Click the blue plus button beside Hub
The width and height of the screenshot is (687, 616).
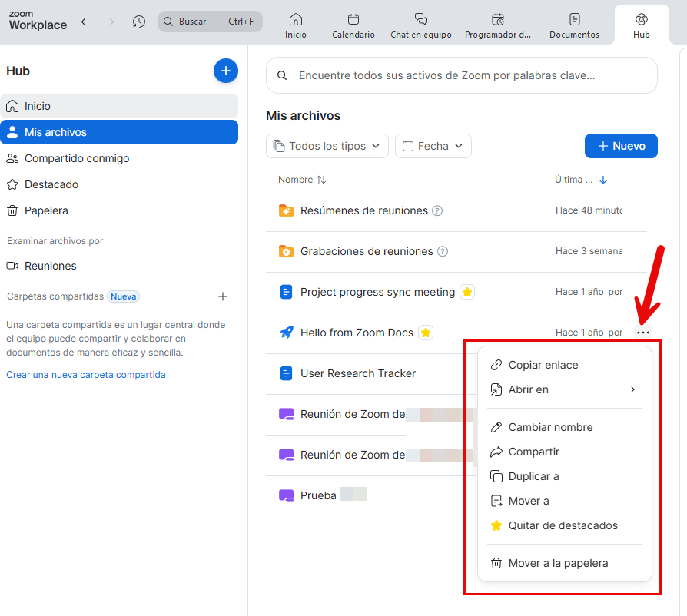[x=225, y=71]
